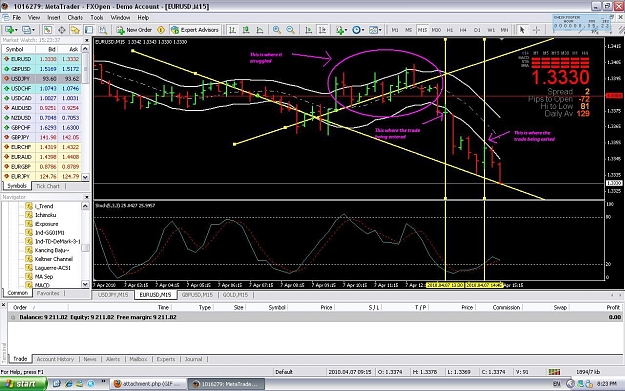Screen dimensions: 625x391
Task: Click Navigator scrollbar down arrow
Action: (x=85, y=284)
